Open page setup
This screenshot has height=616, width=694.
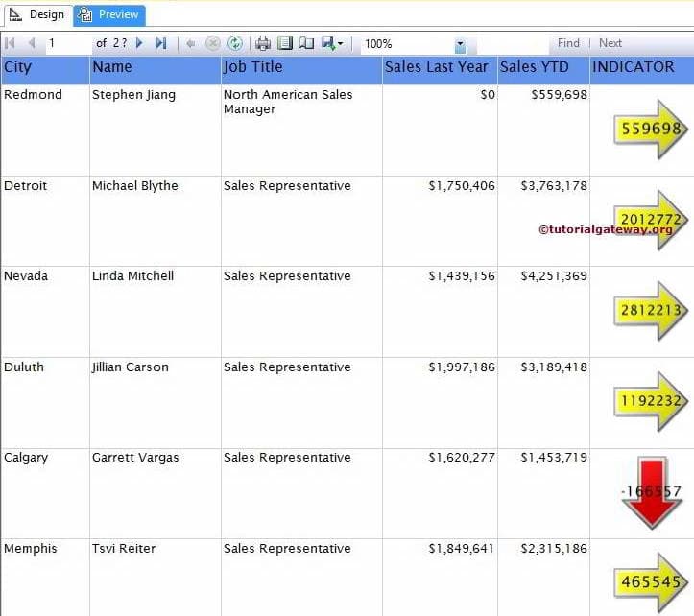(x=306, y=43)
